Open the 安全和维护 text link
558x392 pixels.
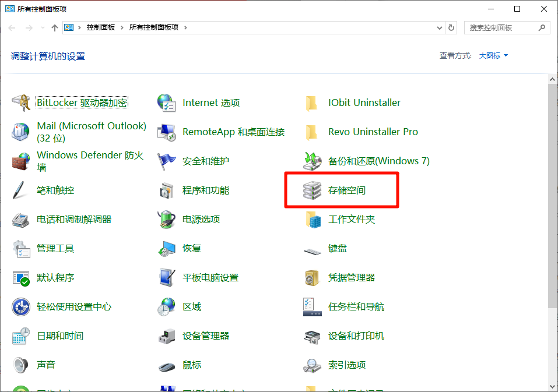[206, 161]
